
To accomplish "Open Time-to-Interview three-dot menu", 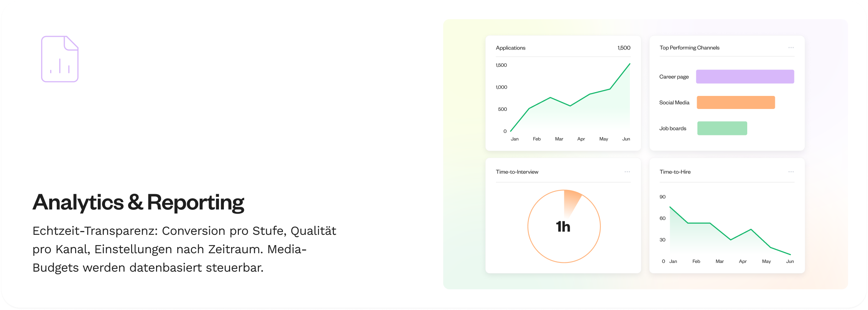I will pyautogui.click(x=627, y=172).
